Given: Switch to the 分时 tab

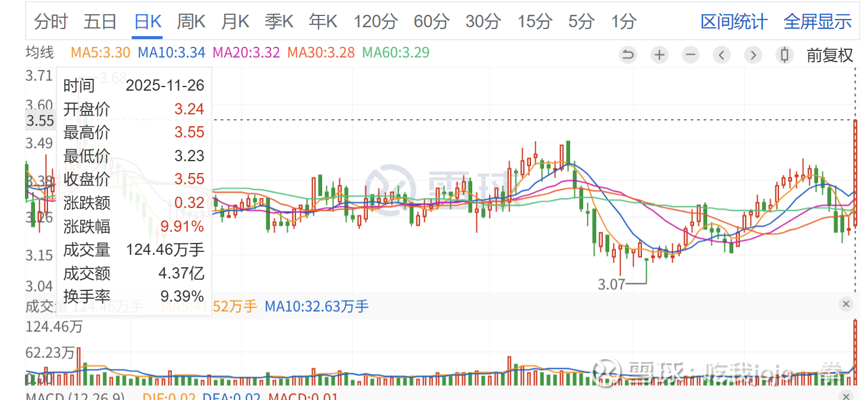Looking at the screenshot, I should tap(51, 22).
